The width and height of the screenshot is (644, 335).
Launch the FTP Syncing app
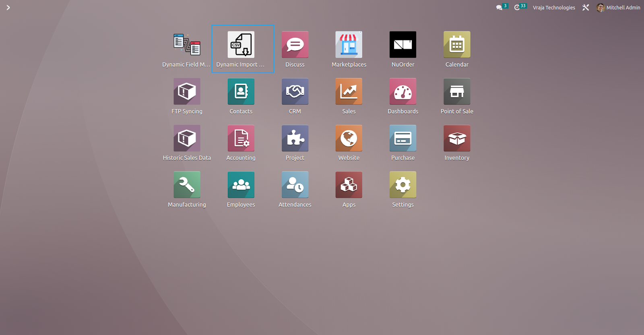187,91
